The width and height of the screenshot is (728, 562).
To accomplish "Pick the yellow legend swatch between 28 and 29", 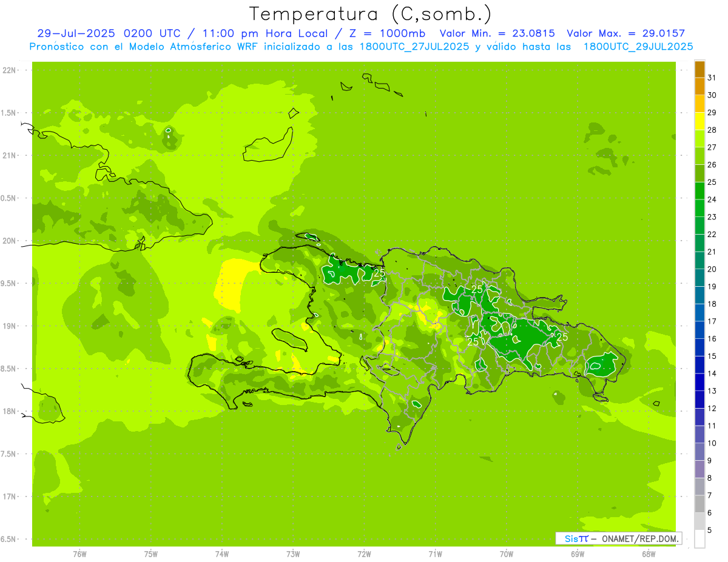I will point(699,121).
